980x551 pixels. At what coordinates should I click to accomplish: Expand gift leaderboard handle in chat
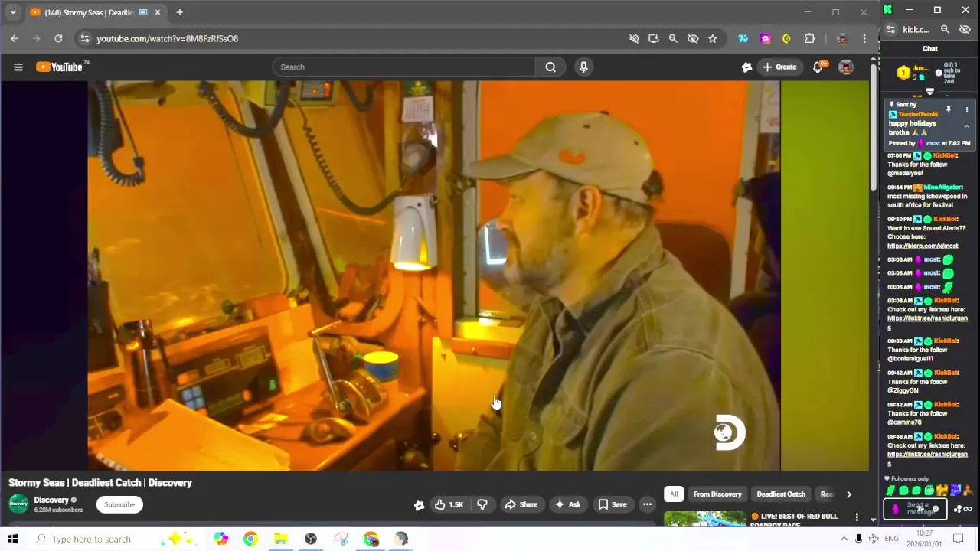coord(930,91)
